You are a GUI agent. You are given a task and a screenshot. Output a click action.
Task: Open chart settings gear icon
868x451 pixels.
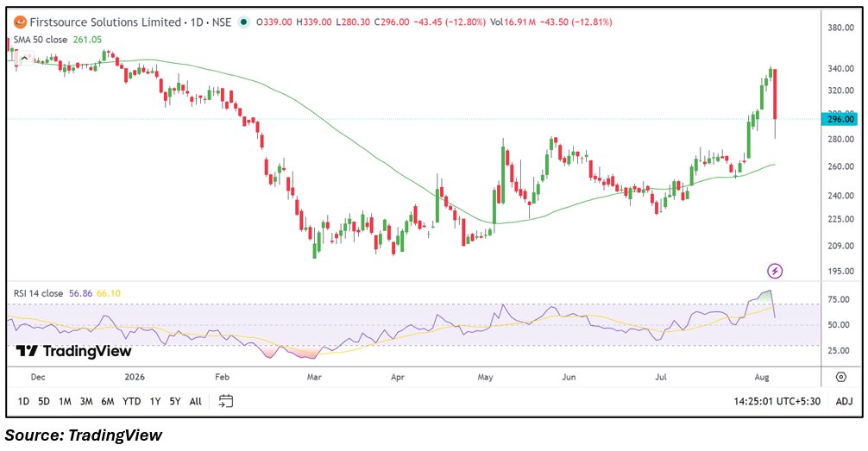point(841,377)
